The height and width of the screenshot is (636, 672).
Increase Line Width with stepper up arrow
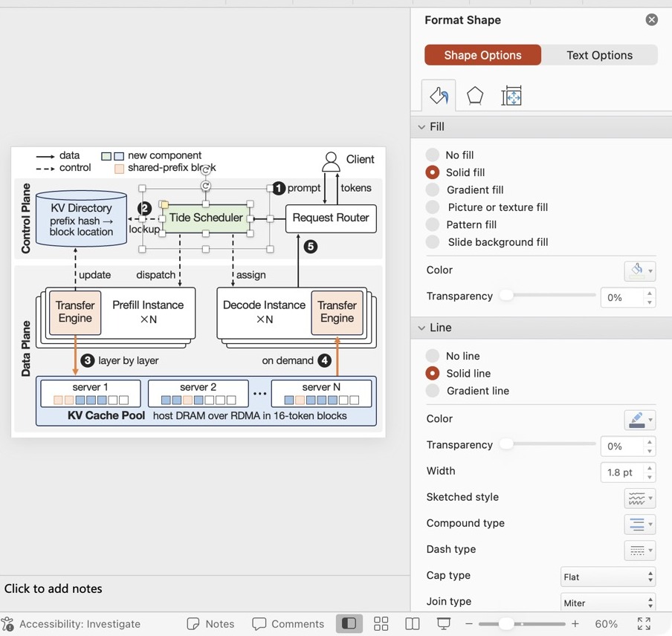650,467
